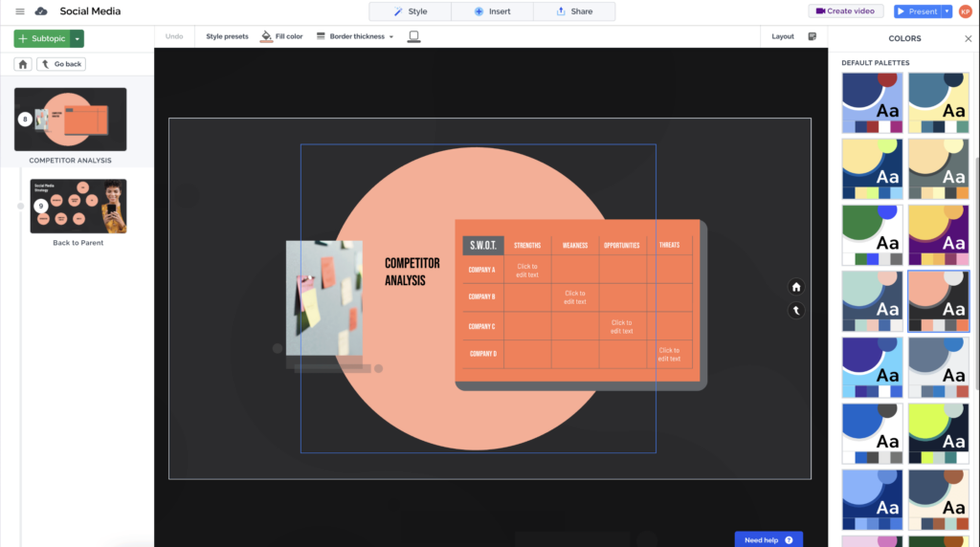980x547 pixels.
Task: Select the purple and sky blue palette
Action: (872, 367)
